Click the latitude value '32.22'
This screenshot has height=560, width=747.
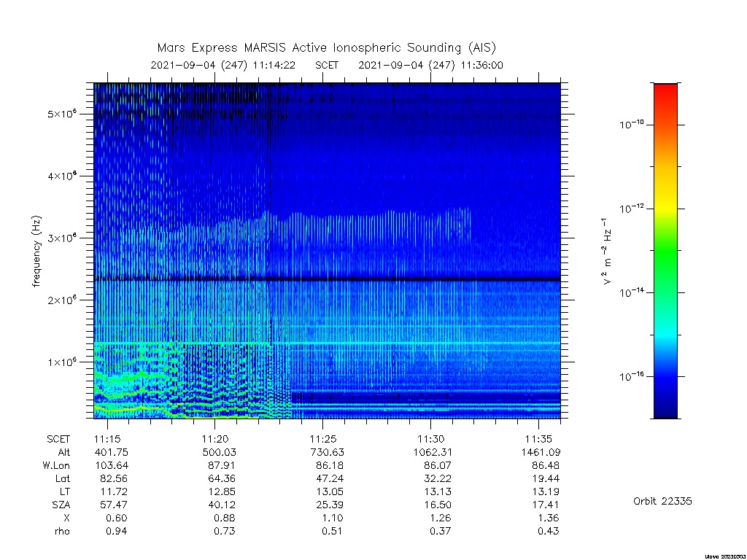(x=438, y=478)
